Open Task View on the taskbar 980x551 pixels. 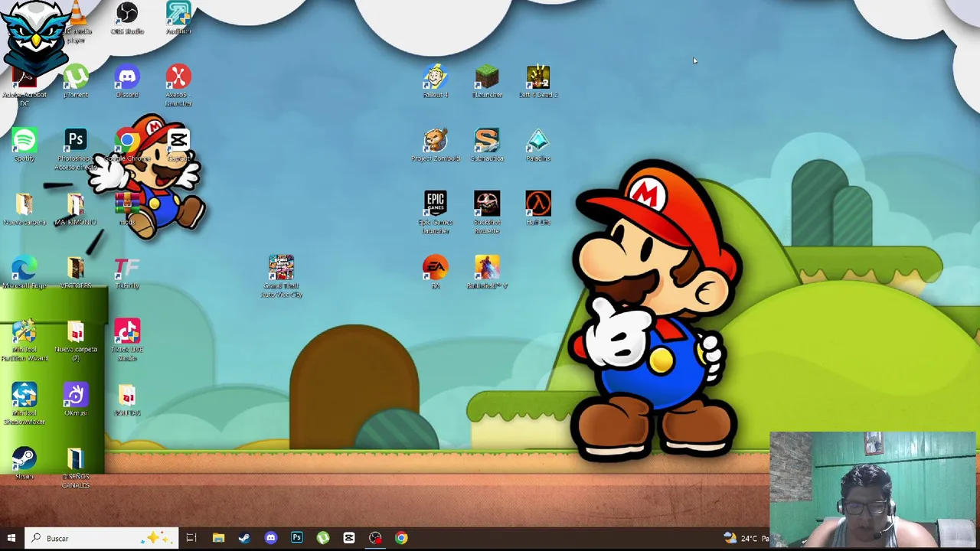pyautogui.click(x=191, y=538)
